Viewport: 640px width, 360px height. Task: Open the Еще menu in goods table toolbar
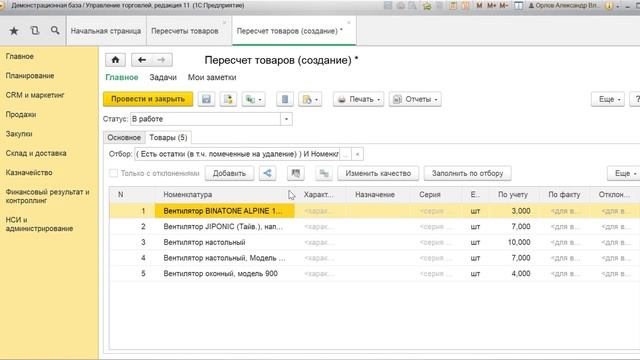coord(624,173)
